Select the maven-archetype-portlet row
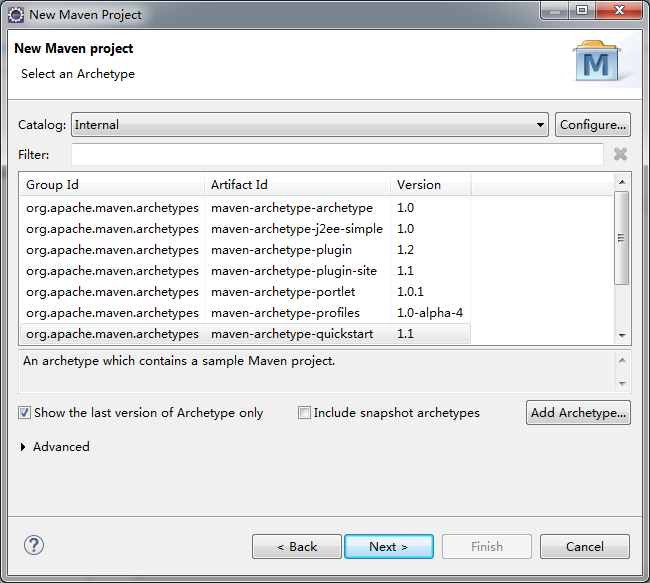This screenshot has height=583, width=650. tap(245, 292)
